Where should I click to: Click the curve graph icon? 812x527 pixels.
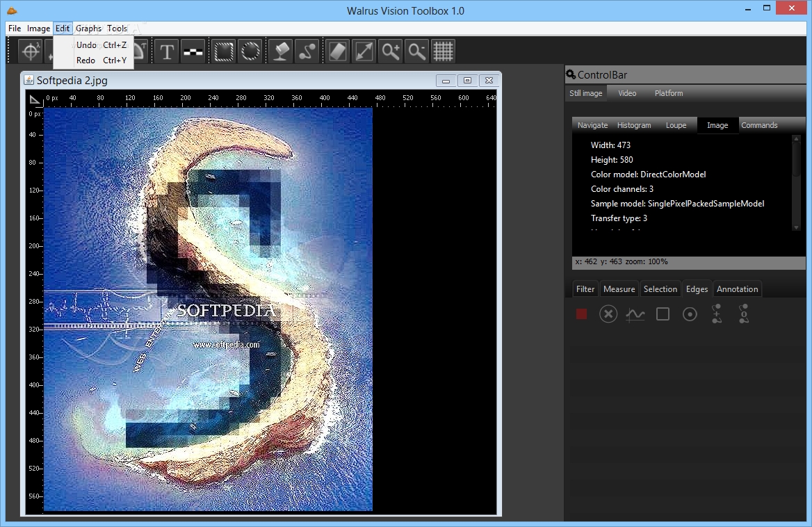tap(635, 314)
